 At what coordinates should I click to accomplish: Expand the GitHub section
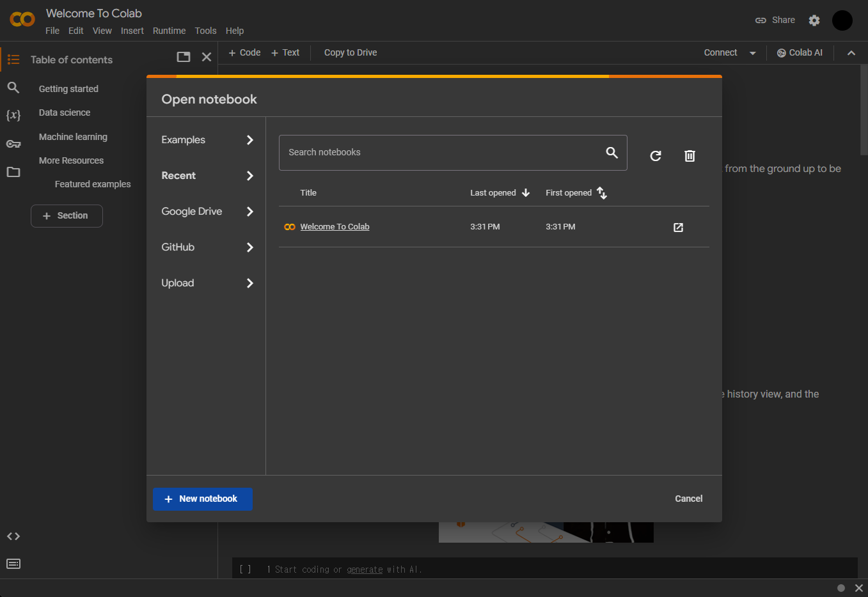207,247
